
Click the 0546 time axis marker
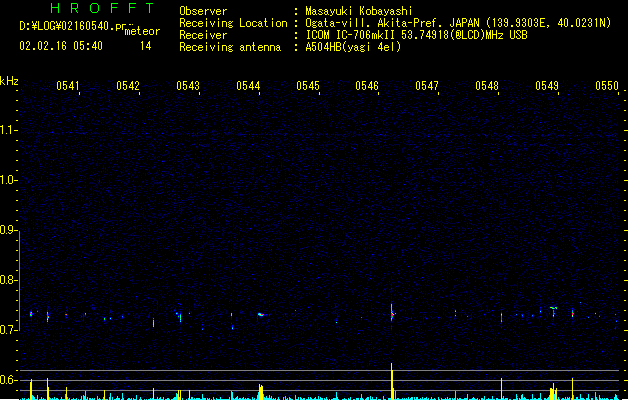[367, 86]
